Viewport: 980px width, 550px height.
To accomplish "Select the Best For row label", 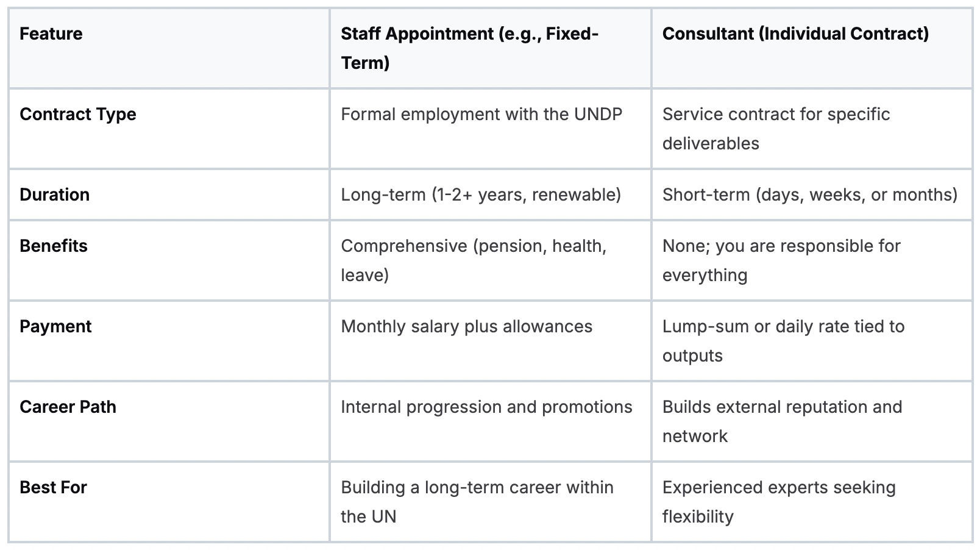I will point(53,487).
